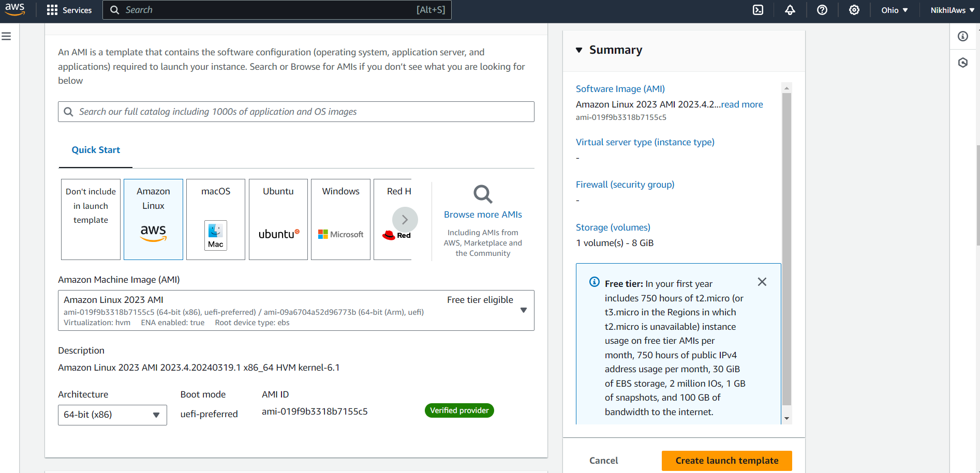Click the AMI catalog search field

tap(296, 112)
